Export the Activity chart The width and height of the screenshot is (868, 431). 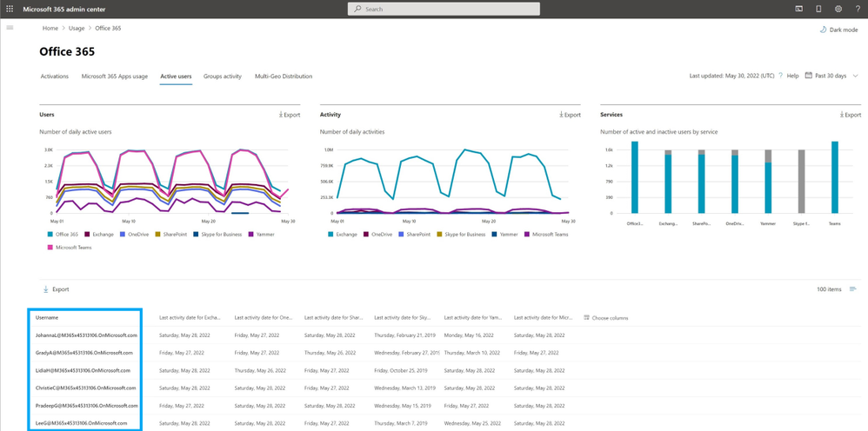pos(570,115)
